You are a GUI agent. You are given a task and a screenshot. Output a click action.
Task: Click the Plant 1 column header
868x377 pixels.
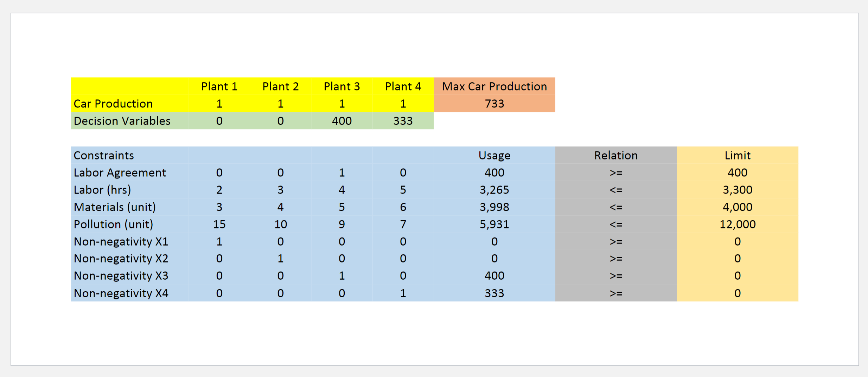[x=219, y=86]
